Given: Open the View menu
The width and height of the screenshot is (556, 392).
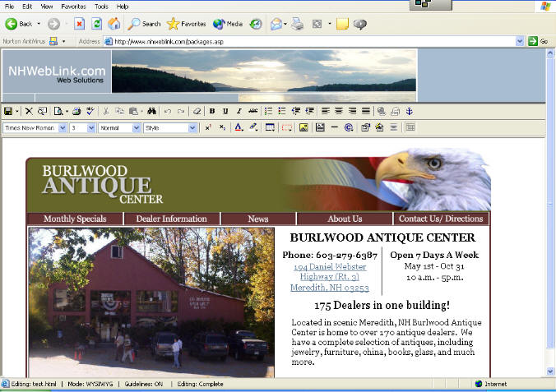Looking at the screenshot, I should point(46,7).
